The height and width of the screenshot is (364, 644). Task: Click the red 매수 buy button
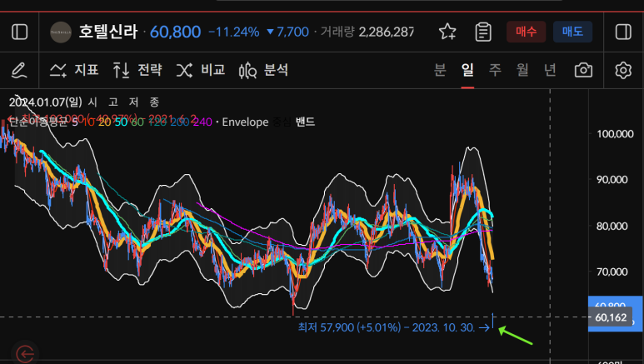526,32
